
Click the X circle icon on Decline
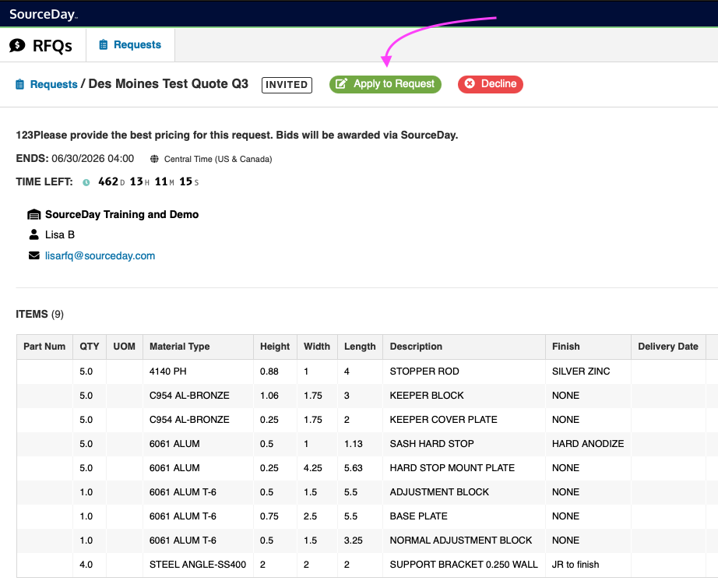tap(470, 83)
